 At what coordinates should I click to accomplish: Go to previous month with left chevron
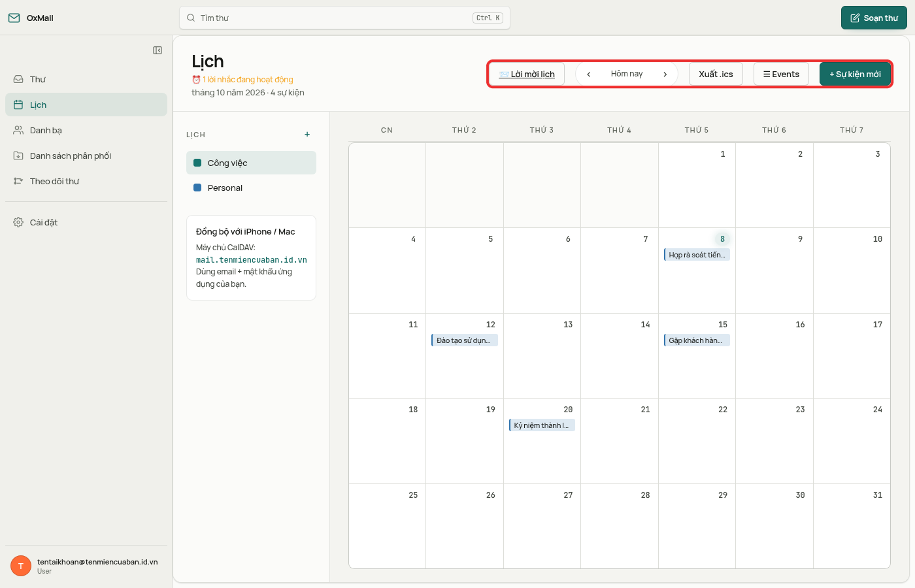tap(589, 74)
